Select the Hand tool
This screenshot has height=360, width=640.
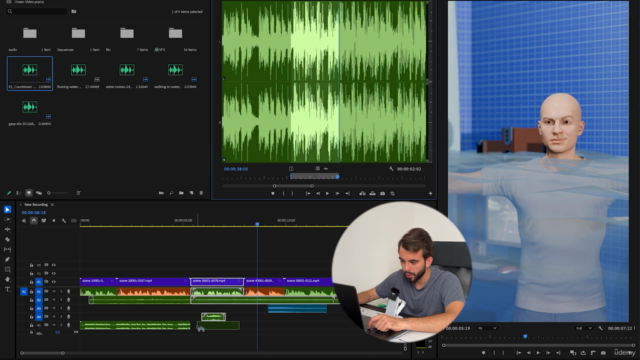pyautogui.click(x=7, y=279)
